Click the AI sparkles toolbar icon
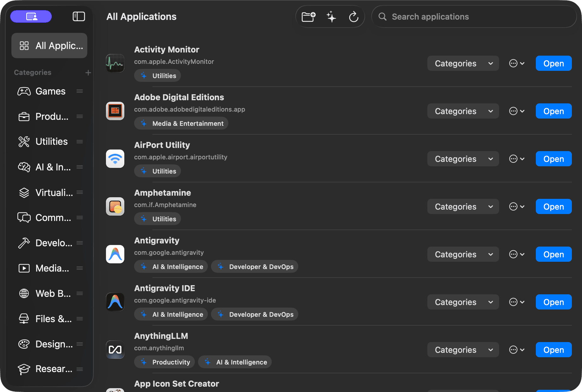 [331, 16]
